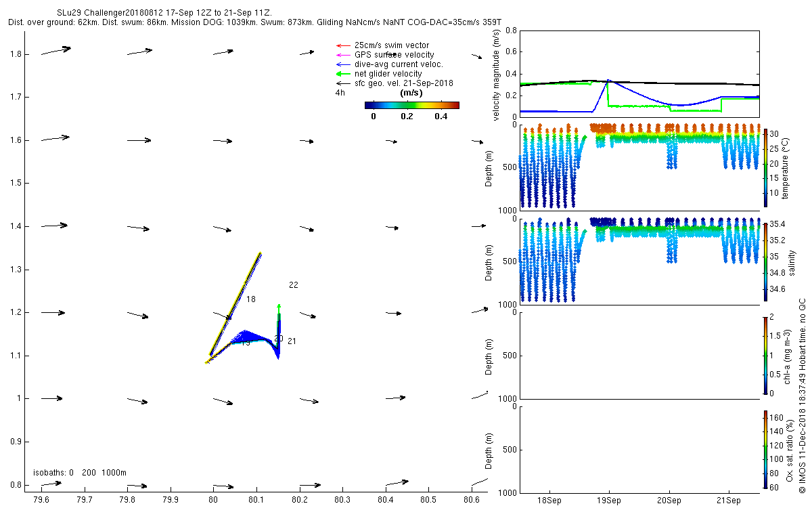Screen dimensions: 812x508
Task: Click the '80.3' longitude tick label
Action: (x=342, y=500)
